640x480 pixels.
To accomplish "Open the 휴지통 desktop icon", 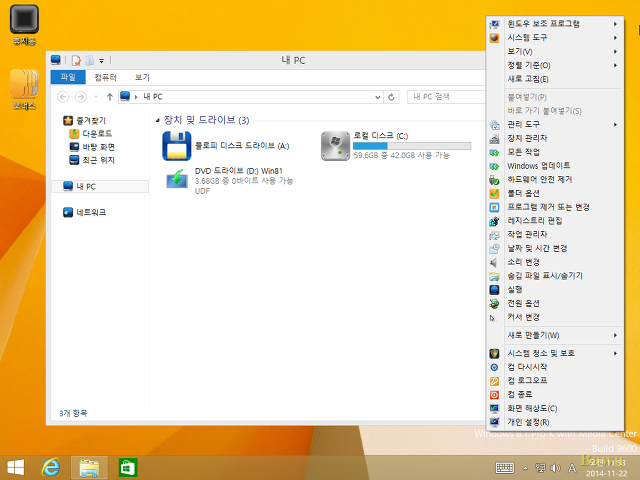I will pyautogui.click(x=24, y=24).
